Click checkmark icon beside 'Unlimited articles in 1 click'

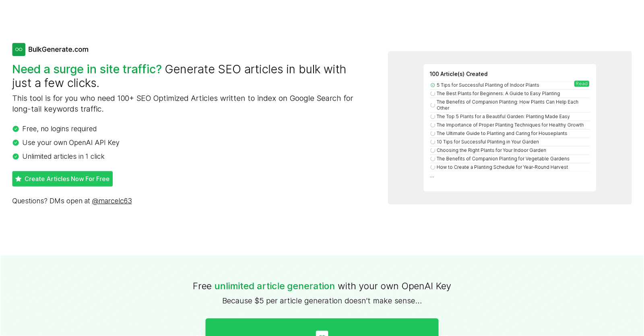coord(16,156)
